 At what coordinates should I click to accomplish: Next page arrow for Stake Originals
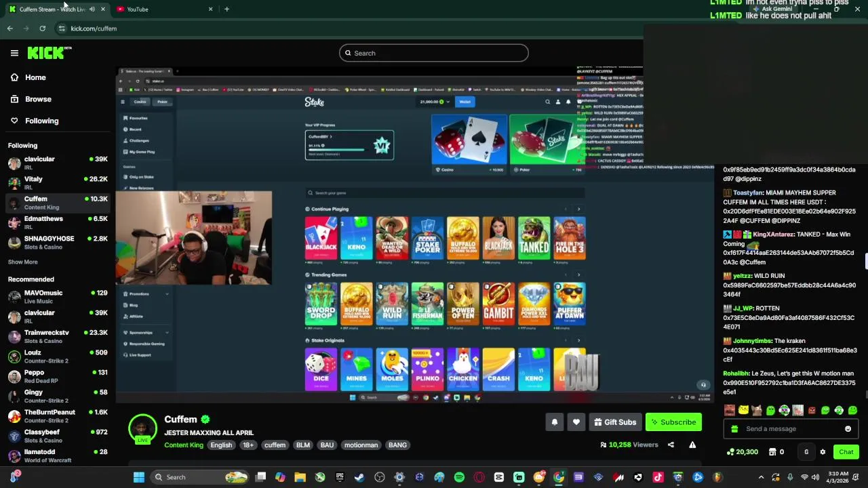click(578, 340)
